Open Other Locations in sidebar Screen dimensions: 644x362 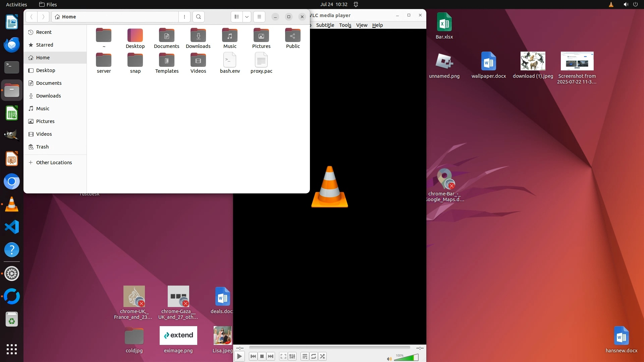54,163
